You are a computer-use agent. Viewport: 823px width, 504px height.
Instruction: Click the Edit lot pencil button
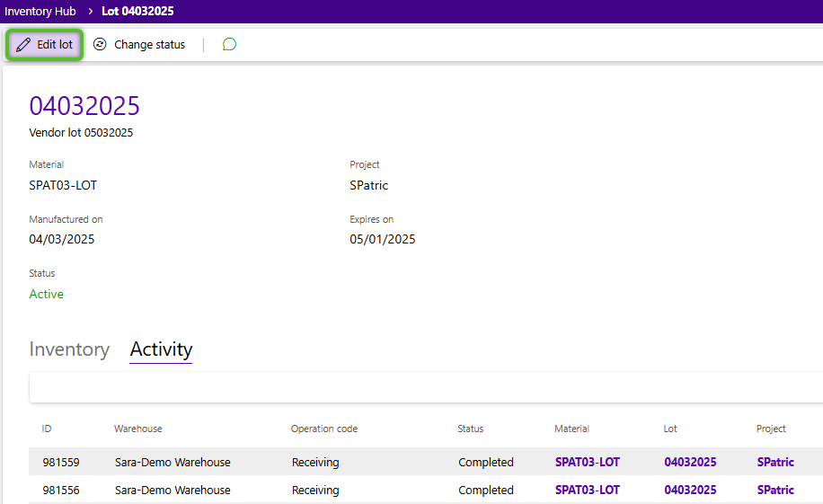(x=45, y=45)
